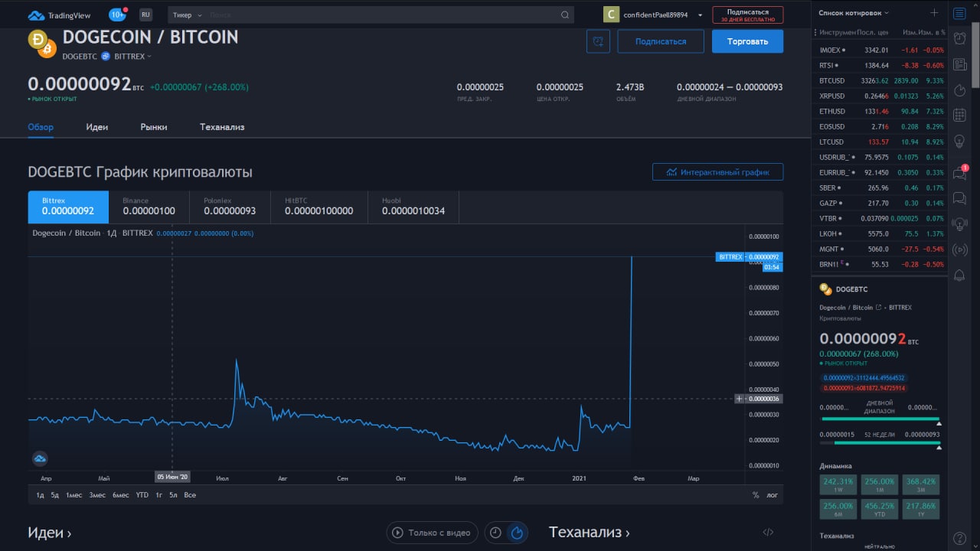Set chart range to 6мес

(x=120, y=495)
